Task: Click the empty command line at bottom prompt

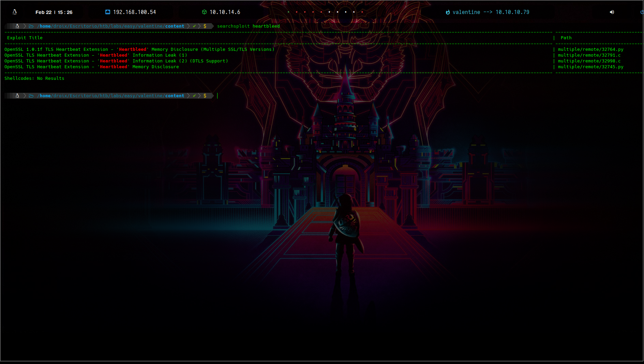Action: [x=307, y=96]
